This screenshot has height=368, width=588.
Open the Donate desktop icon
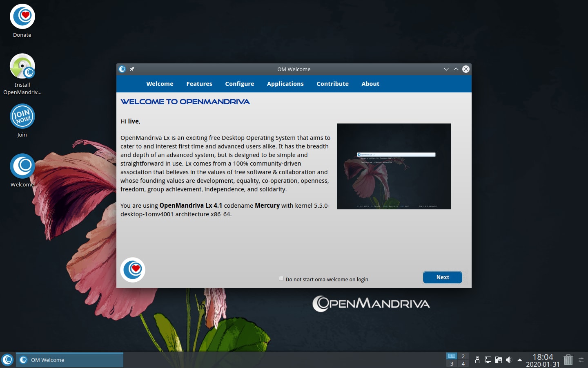(x=22, y=17)
